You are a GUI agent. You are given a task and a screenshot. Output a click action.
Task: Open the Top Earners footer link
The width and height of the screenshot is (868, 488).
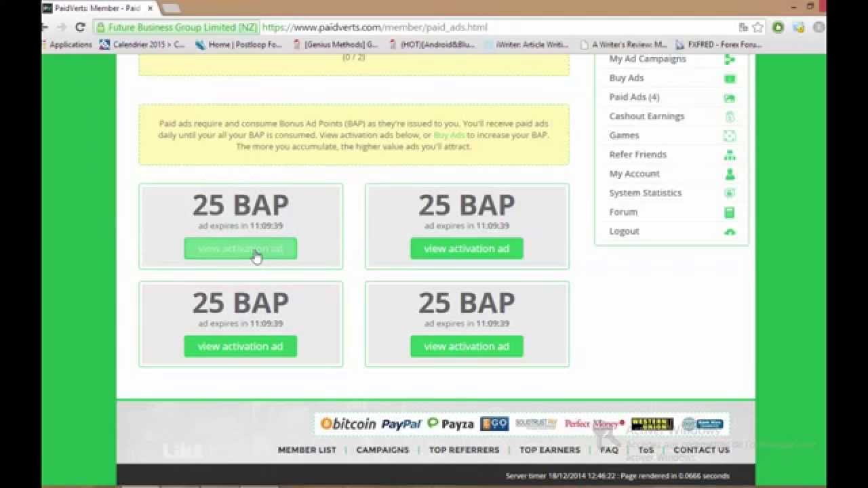[550, 449]
